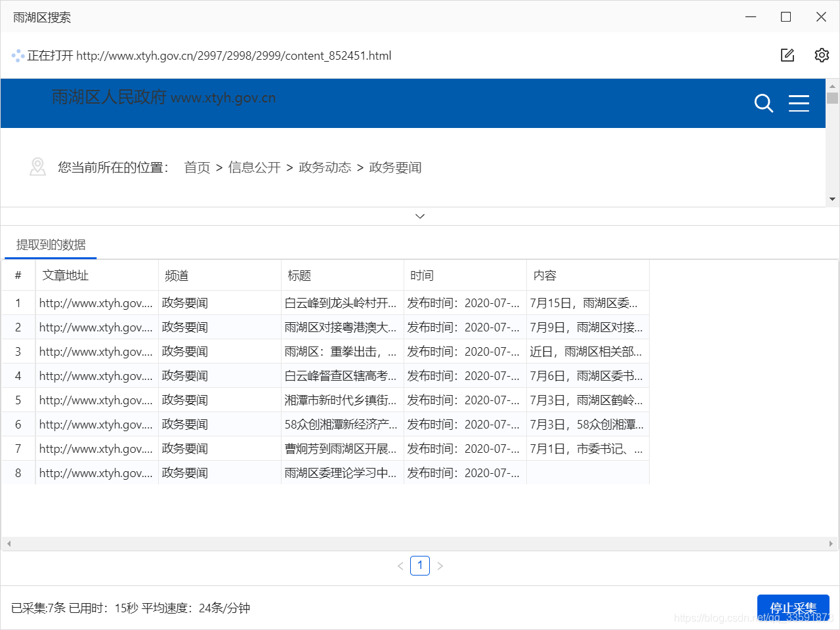Select article URL cell in row 2
This screenshot has width=840, height=630.
96,327
